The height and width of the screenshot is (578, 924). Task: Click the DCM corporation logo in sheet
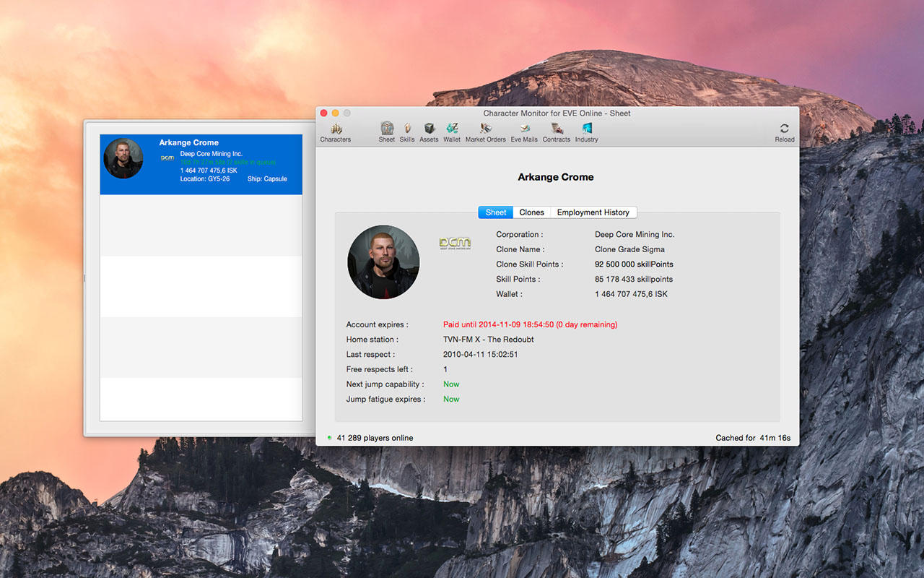[x=455, y=243]
